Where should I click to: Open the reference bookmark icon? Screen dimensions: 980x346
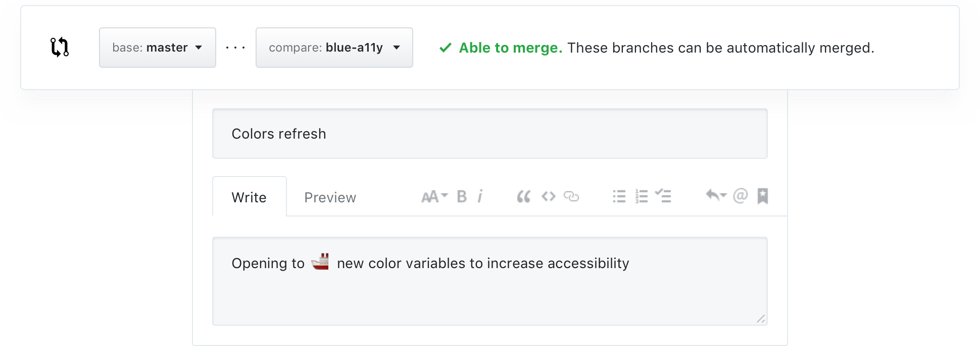pos(763,196)
